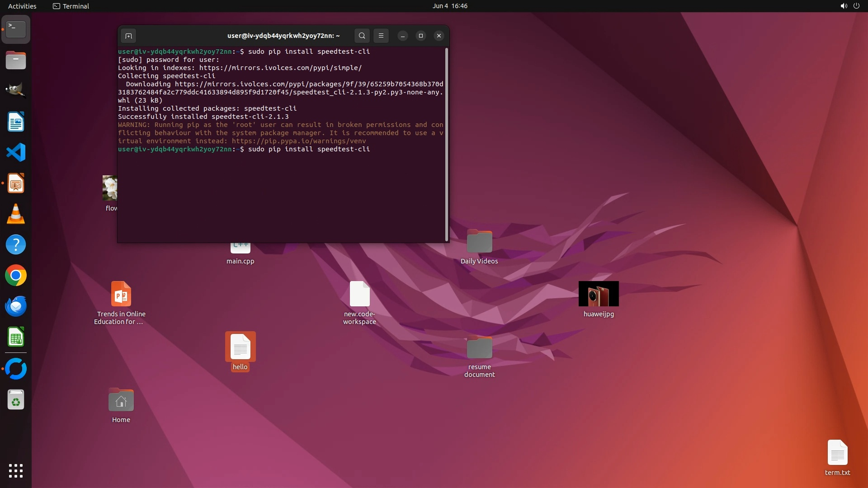Launch the GIMP image editor from the dock

[16, 89]
